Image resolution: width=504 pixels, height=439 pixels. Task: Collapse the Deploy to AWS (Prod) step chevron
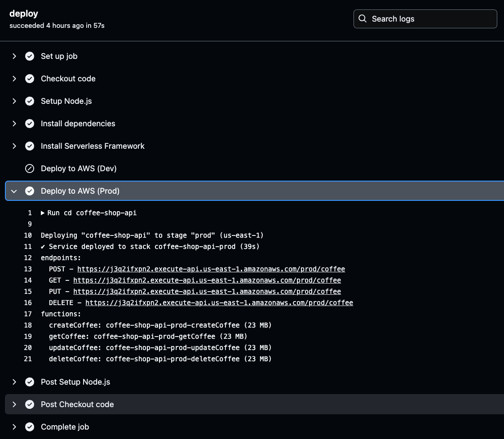pos(14,191)
